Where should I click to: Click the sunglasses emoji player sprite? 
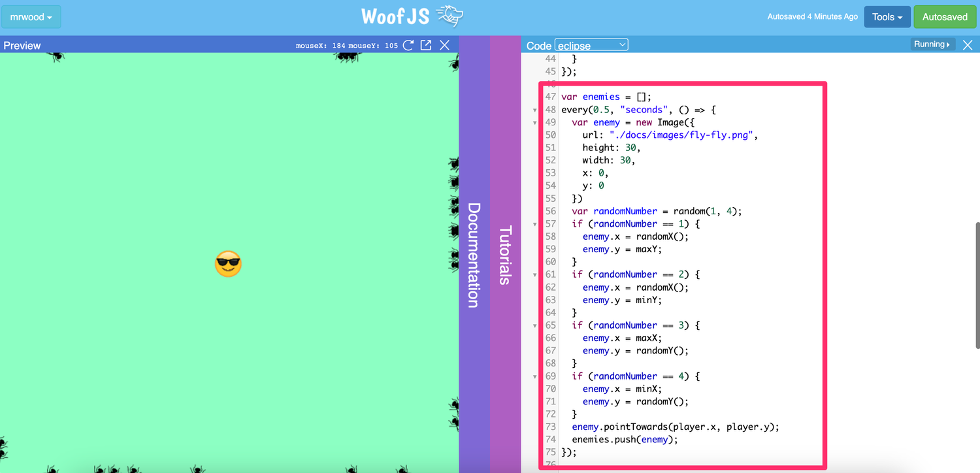point(227,264)
